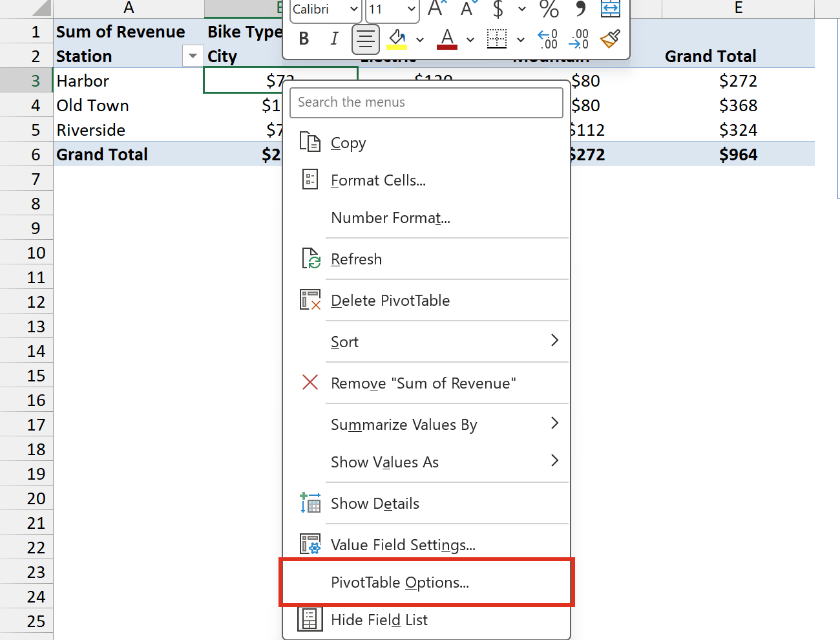Click the City column label cell

coord(244,56)
